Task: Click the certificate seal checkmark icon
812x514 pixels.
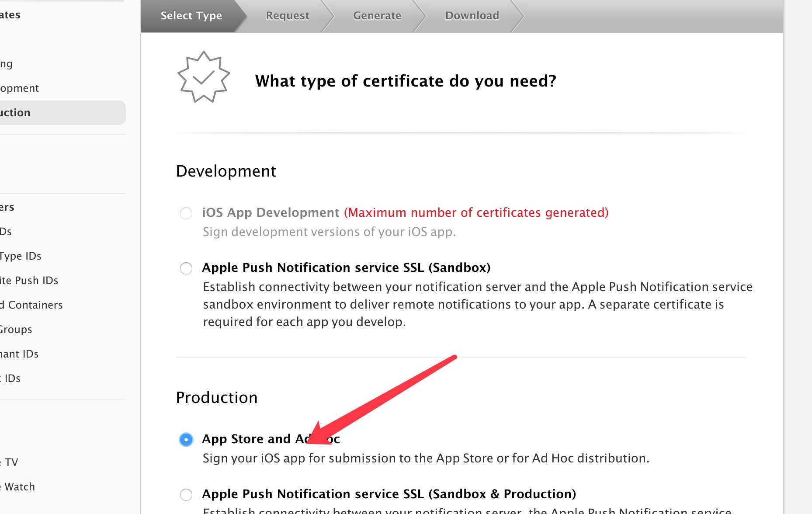Action: click(x=204, y=77)
